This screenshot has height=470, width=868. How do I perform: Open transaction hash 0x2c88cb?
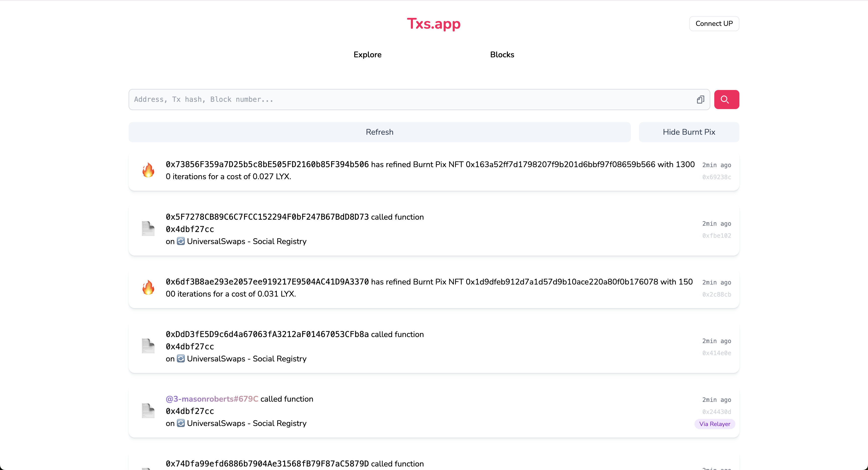point(716,294)
